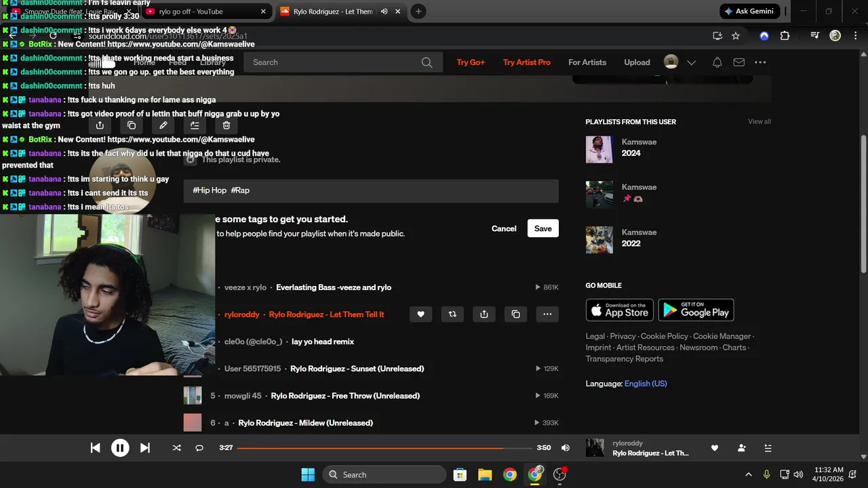Open Microsoft Store from the taskbar
868x488 pixels.
460,474
